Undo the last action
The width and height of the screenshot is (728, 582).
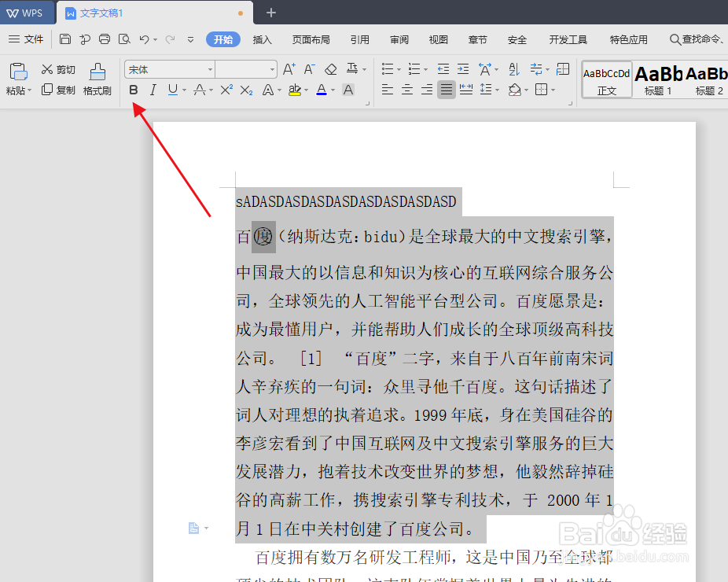pyautogui.click(x=144, y=39)
